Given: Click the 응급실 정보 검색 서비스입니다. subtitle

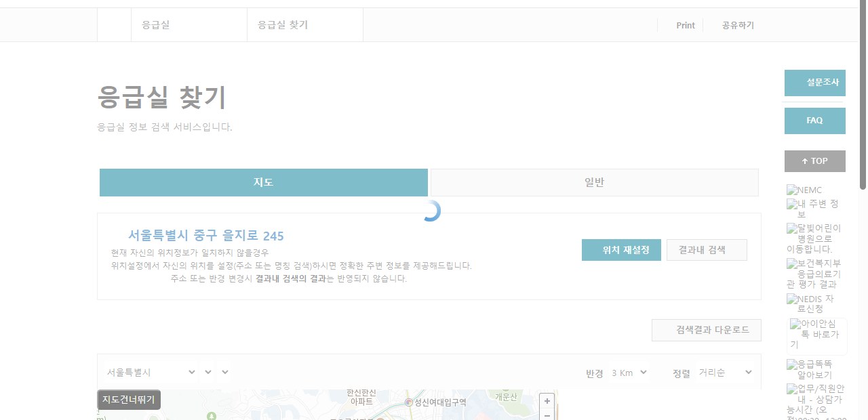Looking at the screenshot, I should point(165,127).
